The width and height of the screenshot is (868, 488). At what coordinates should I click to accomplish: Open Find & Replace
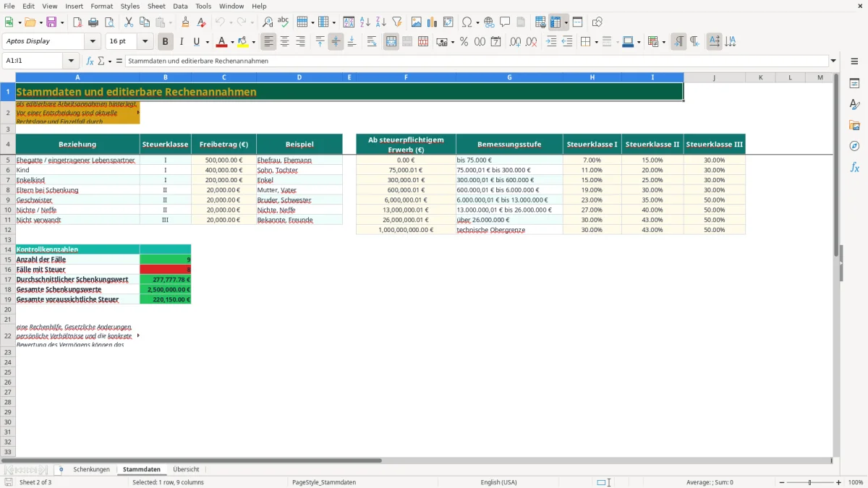tap(268, 22)
